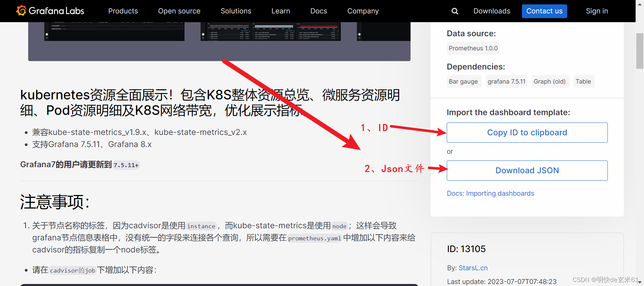Click the 注意事项 heading
This screenshot has width=644, height=286.
(55, 202)
